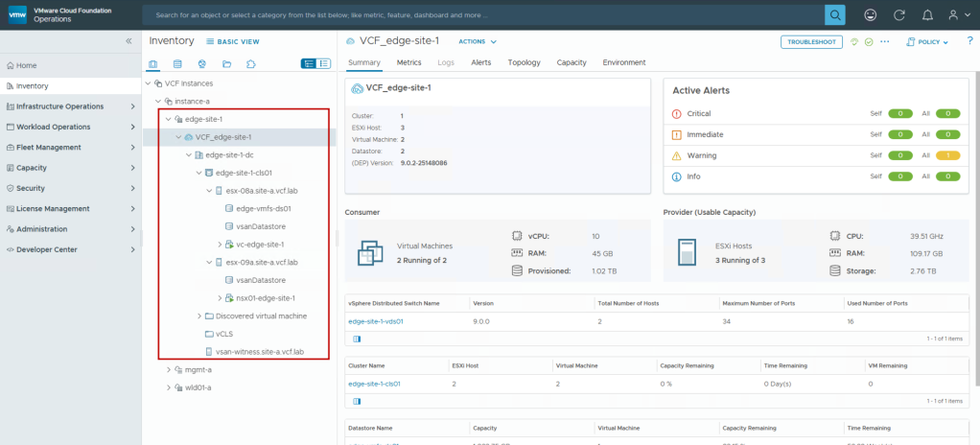Open edge-site-1-cls01 cluster link in table
The width and height of the screenshot is (980, 445).
point(374,384)
